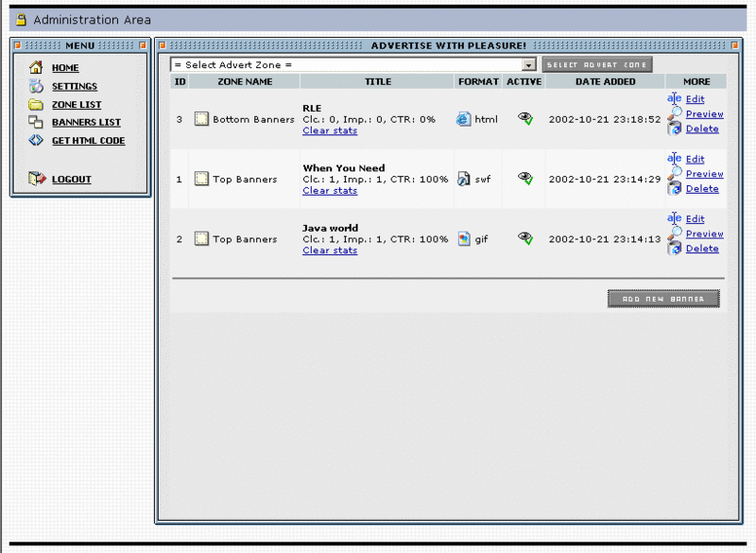Click the zone icon in When You Need row
The height and width of the screenshot is (553, 756).
201,179
